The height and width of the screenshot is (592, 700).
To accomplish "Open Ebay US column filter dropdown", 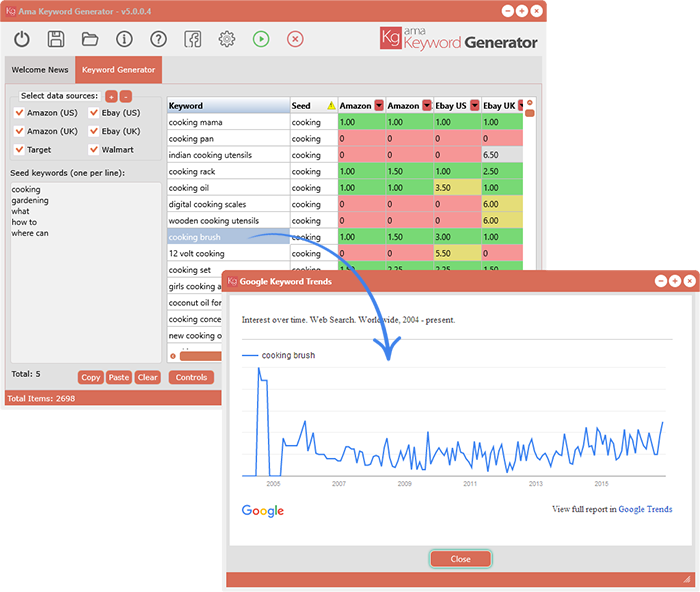I will pos(475,105).
